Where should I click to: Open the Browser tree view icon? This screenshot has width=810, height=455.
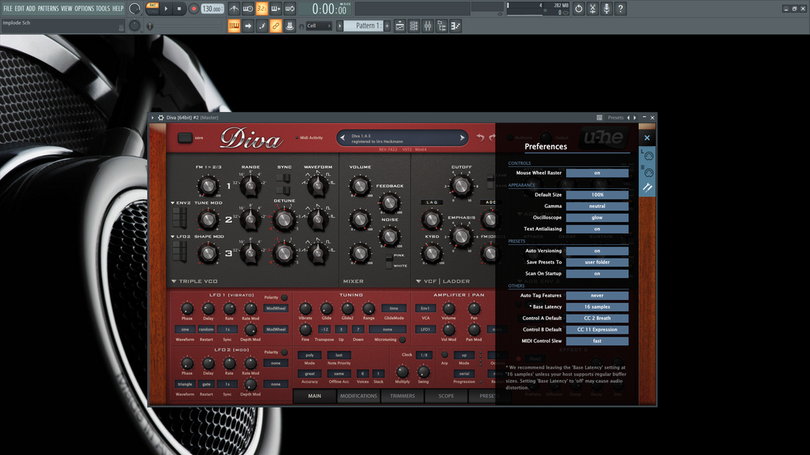[442, 26]
